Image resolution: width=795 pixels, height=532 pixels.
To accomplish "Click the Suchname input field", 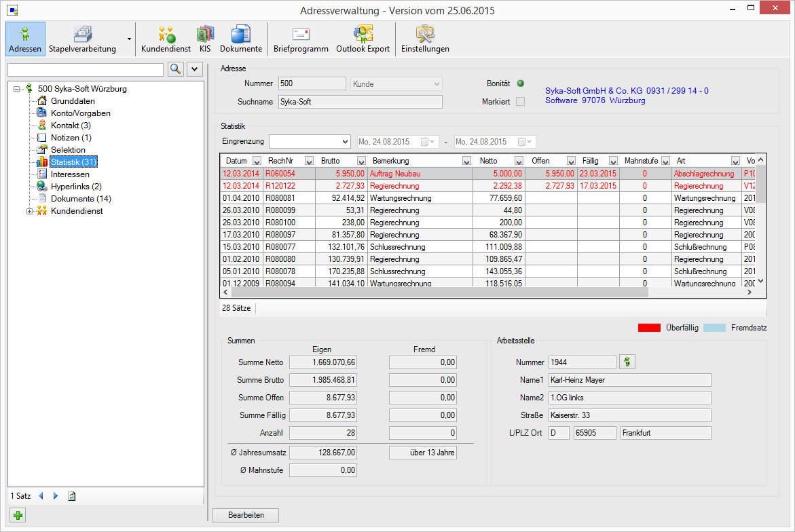I will pos(360,102).
